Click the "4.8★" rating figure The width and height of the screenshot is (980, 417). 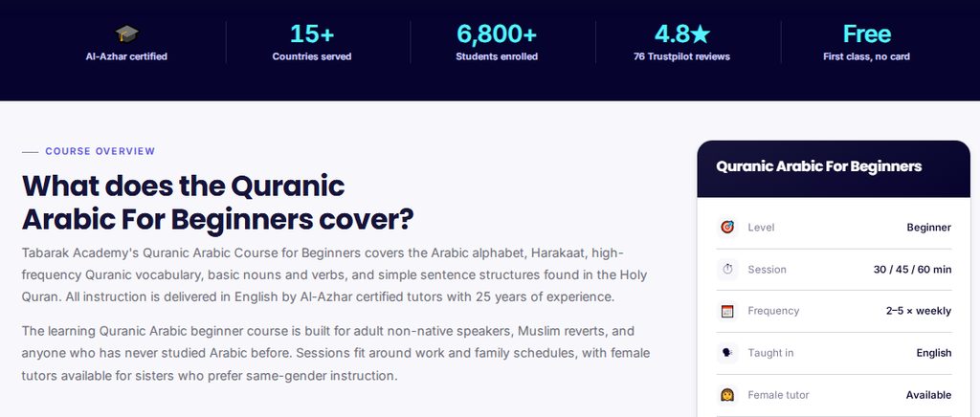681,33
